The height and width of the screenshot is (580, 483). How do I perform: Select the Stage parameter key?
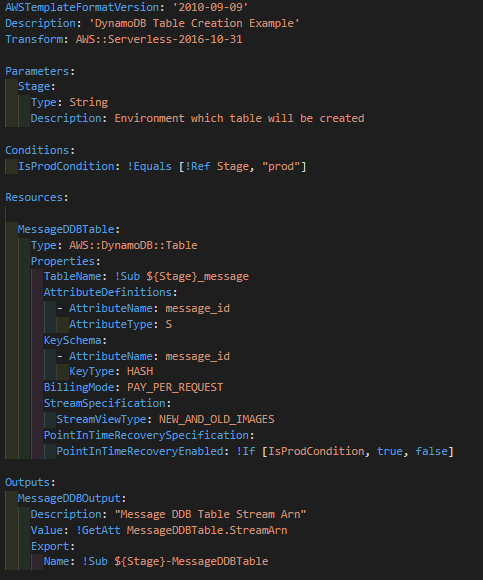(34, 87)
